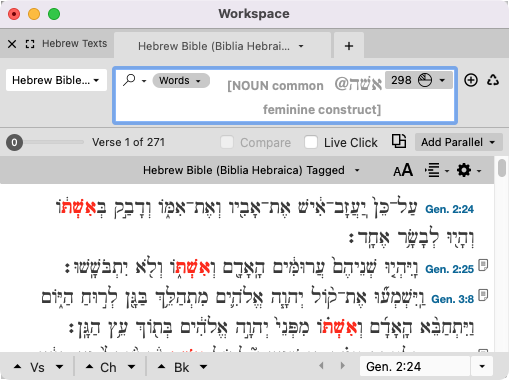Expand the Words search mode dropdown
This screenshot has height=380, width=509.
(x=181, y=80)
